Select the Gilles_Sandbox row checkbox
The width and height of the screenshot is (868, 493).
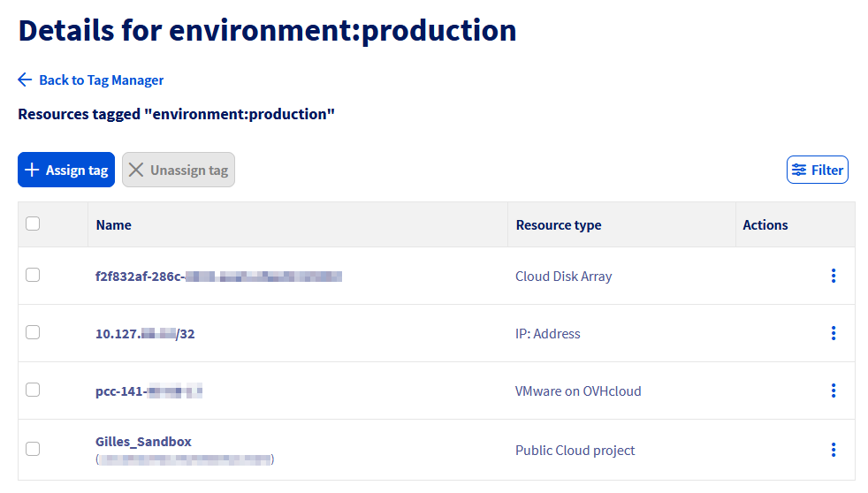click(x=33, y=449)
